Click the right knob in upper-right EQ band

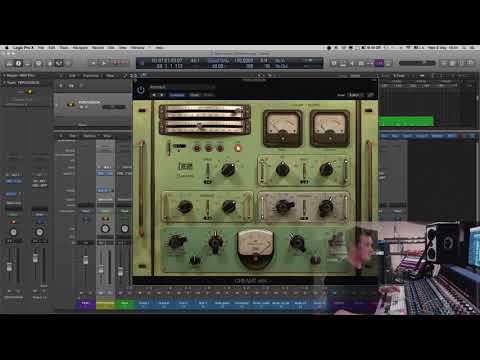point(326,169)
